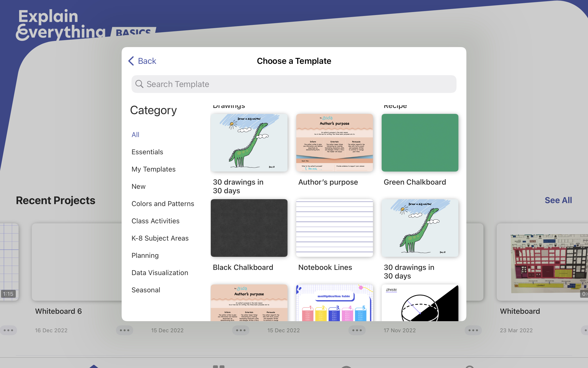The width and height of the screenshot is (588, 368).
Task: Click the Notebook Lines label
Action: (325, 267)
